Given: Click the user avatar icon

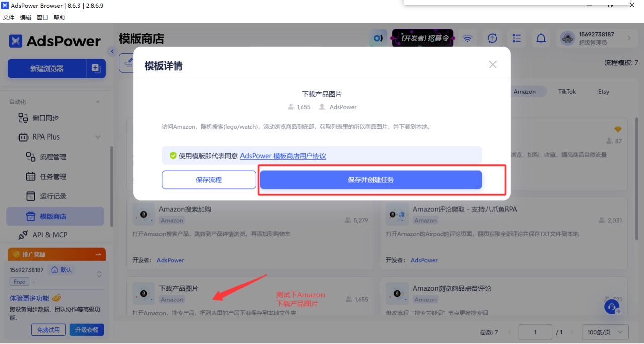Looking at the screenshot, I should (568, 38).
